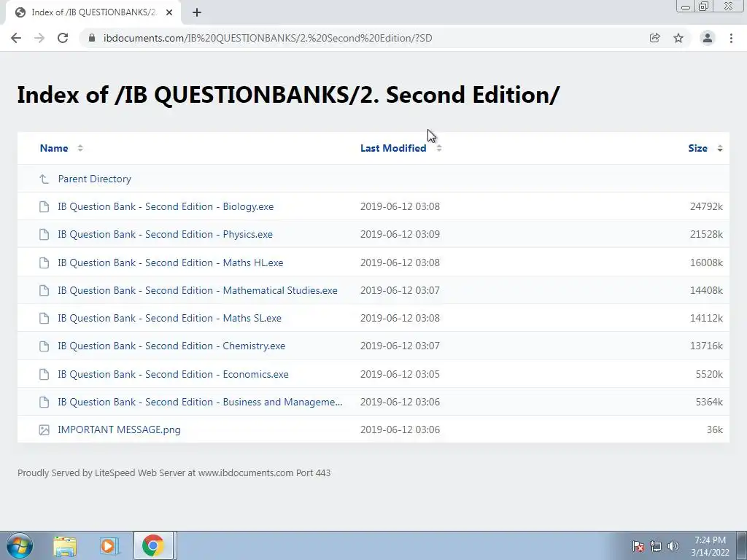Click the 5364k size value
Viewport: 747px width, 560px height.
(709, 402)
